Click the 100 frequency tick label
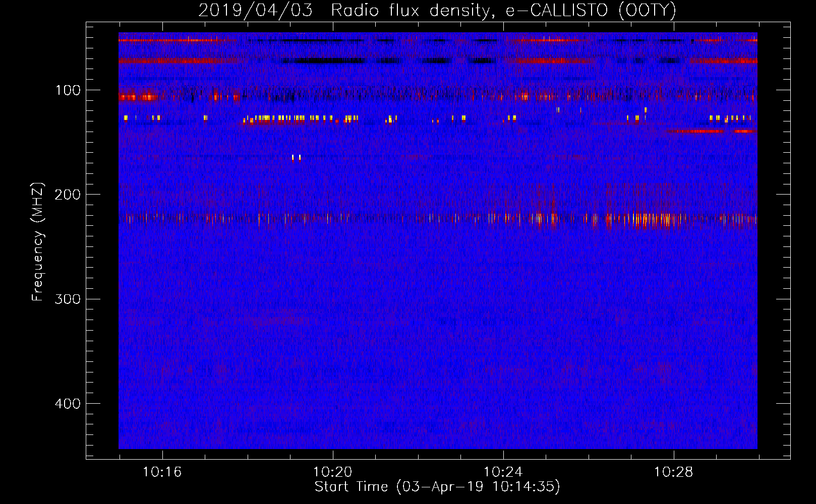816x504 pixels. pyautogui.click(x=68, y=90)
